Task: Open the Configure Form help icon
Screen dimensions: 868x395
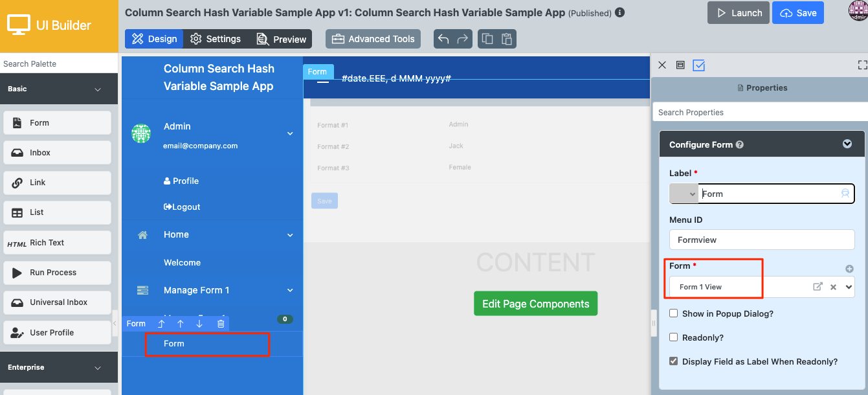Action: [x=740, y=145]
